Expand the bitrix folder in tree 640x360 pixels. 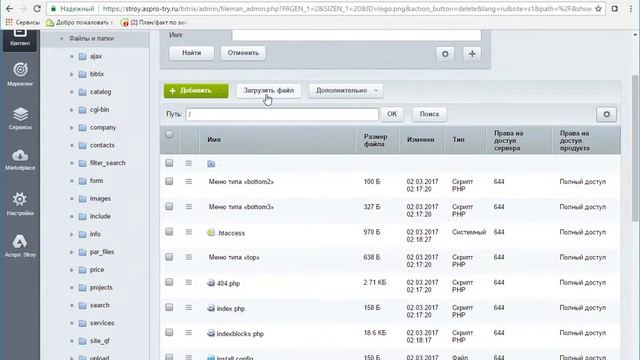(72, 74)
